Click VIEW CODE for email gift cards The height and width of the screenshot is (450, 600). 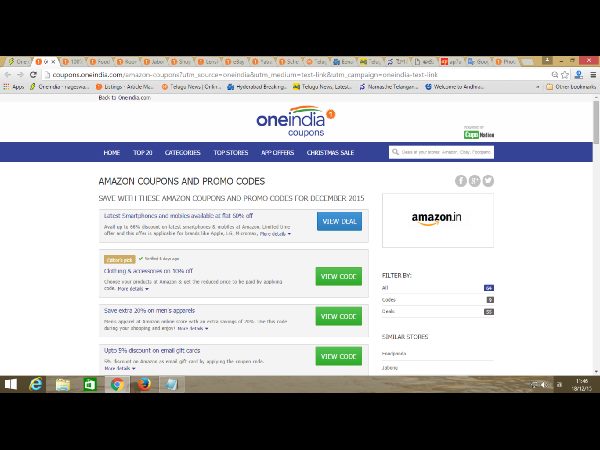(339, 356)
